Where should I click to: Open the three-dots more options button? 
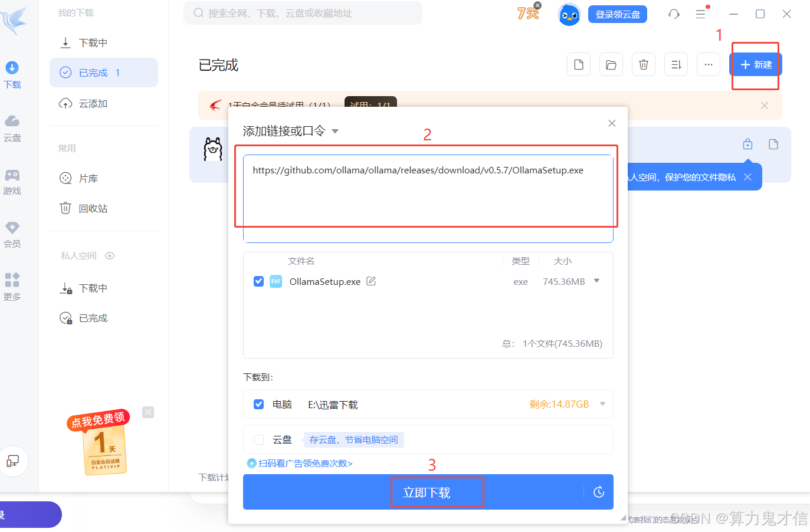coord(709,64)
